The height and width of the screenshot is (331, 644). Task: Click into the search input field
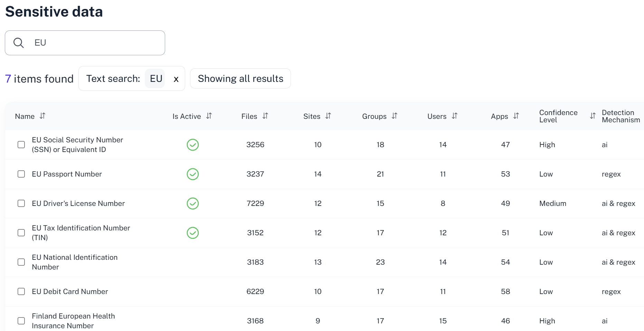[97, 43]
